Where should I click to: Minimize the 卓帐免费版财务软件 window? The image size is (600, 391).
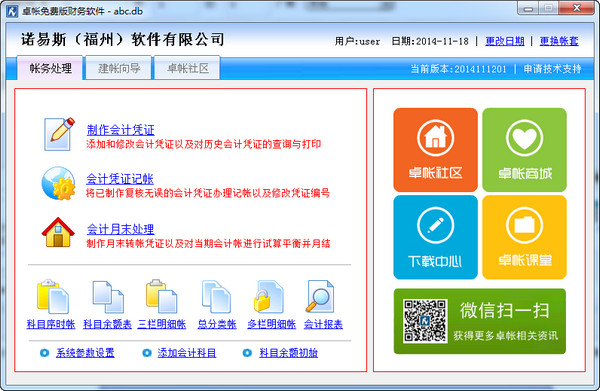click(528, 8)
